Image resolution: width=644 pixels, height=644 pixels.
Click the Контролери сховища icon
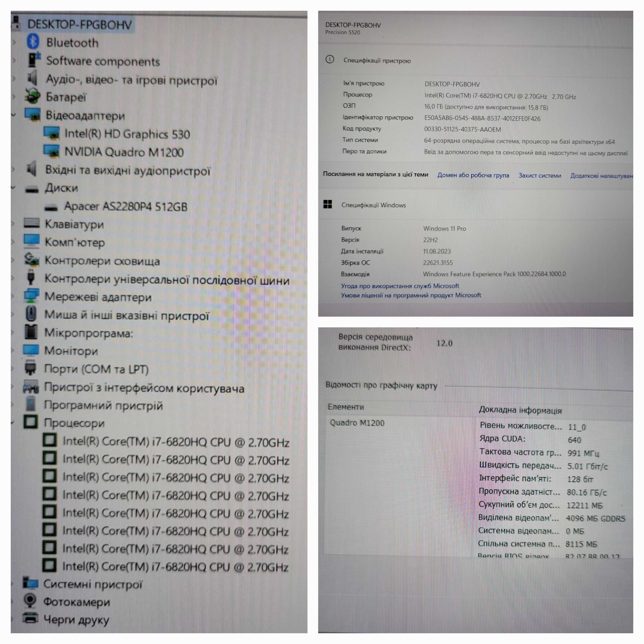32,260
